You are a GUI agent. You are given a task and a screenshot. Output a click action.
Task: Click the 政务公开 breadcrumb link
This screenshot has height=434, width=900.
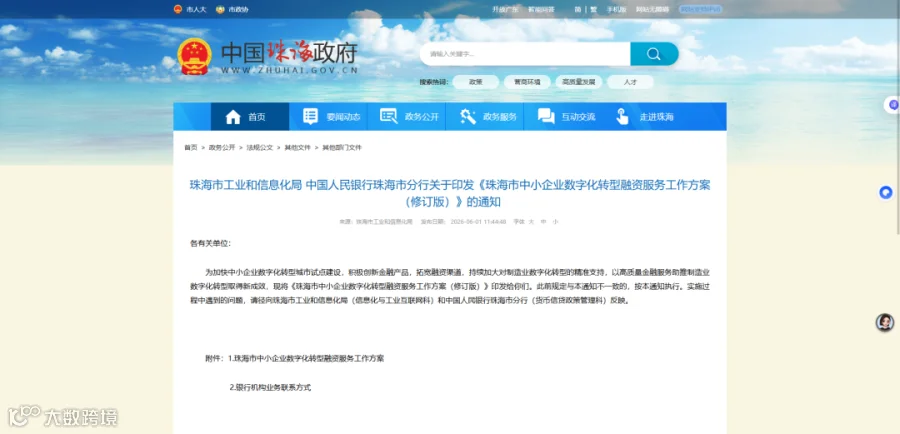coord(222,148)
